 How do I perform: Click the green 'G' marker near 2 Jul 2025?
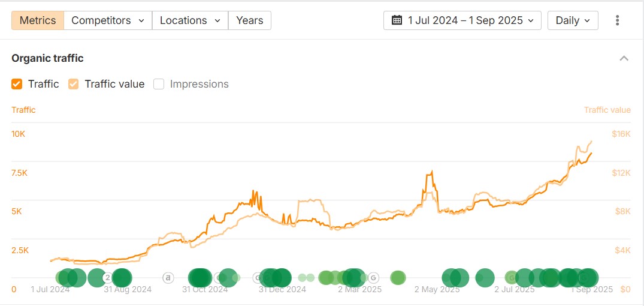click(511, 278)
